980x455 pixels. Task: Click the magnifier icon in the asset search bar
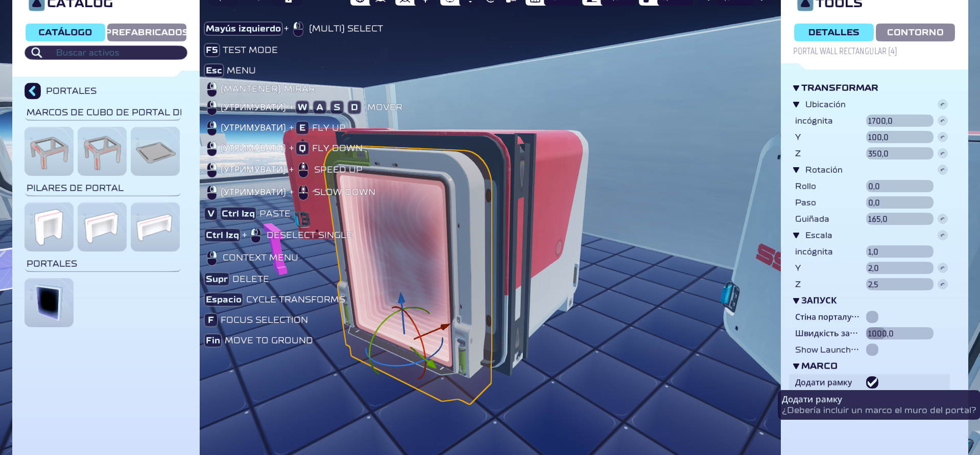coord(36,53)
